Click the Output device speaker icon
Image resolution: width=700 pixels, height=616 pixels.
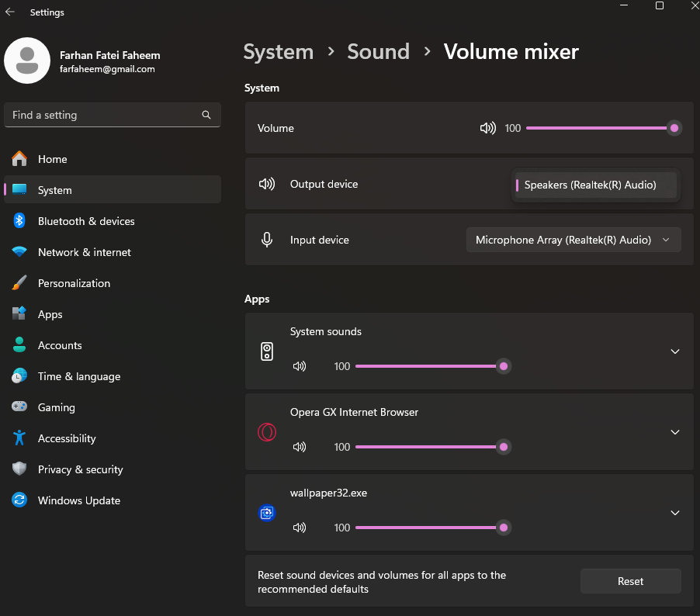267,184
